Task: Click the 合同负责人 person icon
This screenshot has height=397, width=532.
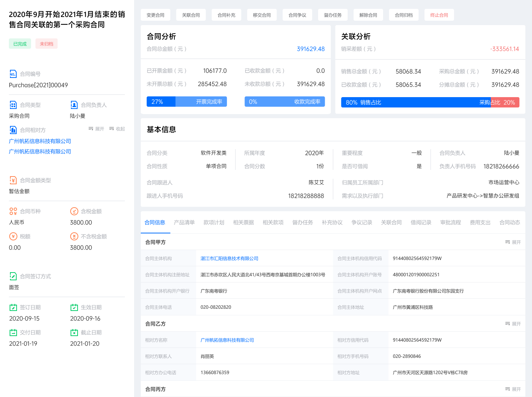Action: tap(74, 105)
